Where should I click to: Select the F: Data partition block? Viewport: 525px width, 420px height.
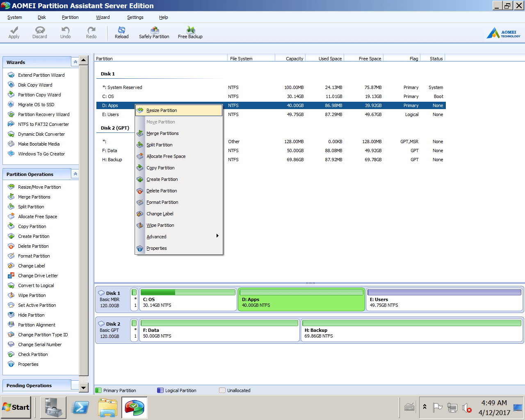219,330
